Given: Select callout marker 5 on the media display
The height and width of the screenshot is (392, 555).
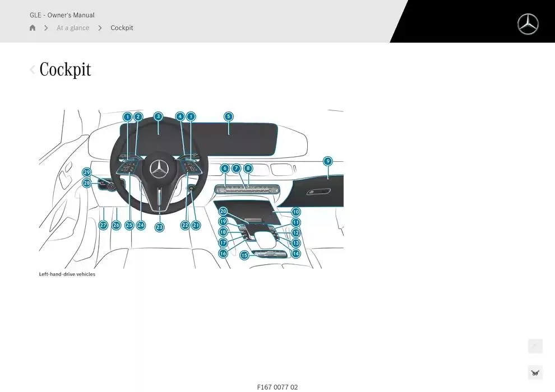Looking at the screenshot, I should (229, 116).
